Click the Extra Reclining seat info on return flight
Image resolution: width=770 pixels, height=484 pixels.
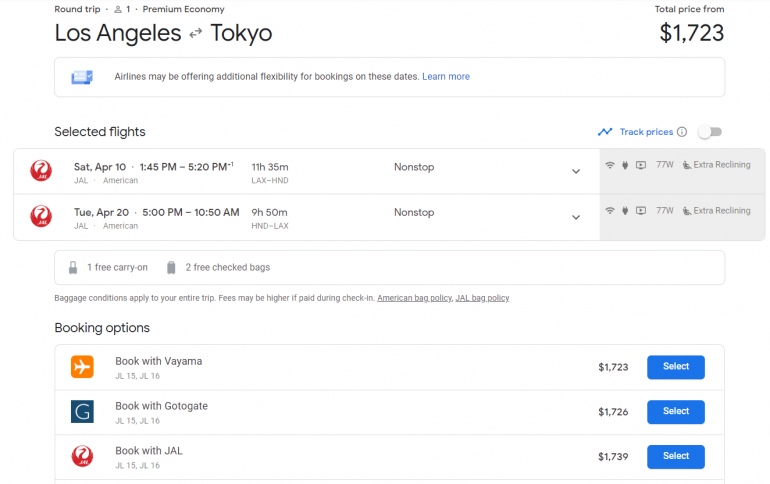[x=716, y=211]
